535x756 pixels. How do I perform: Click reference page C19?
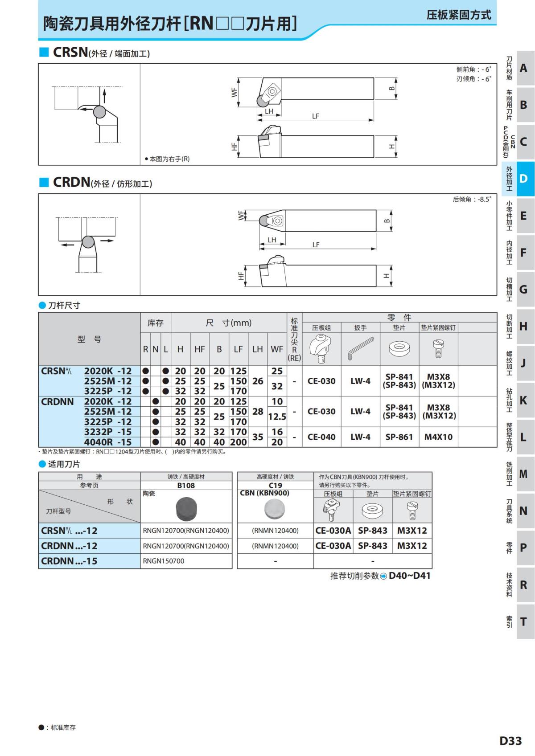[x=275, y=486]
